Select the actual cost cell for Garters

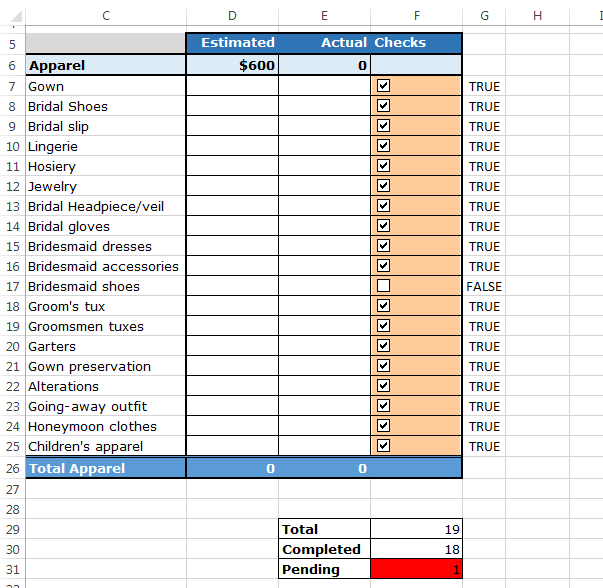[325, 346]
